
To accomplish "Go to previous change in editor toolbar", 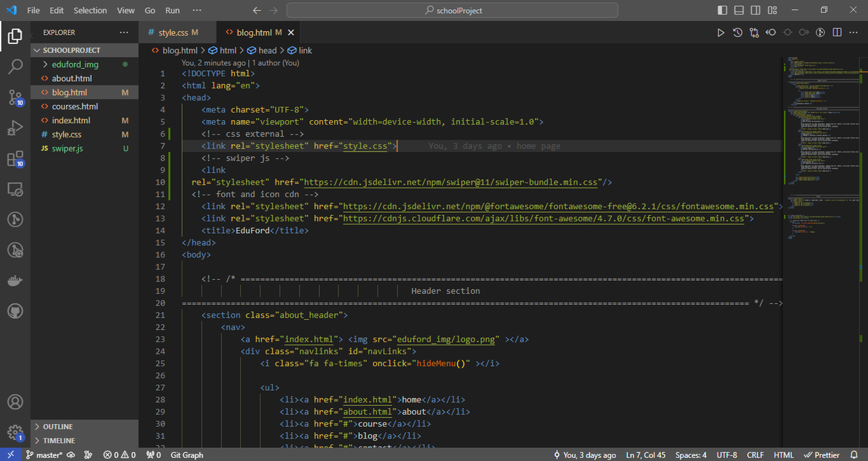I will [x=771, y=33].
